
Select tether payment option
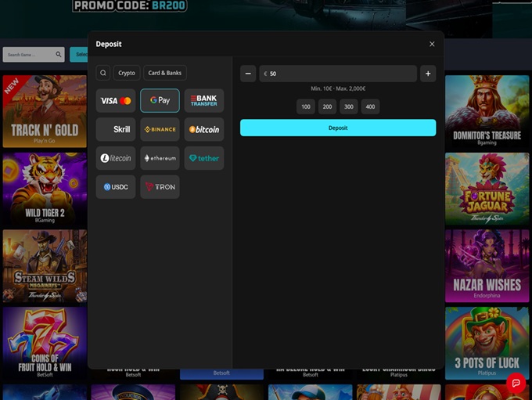(204, 158)
